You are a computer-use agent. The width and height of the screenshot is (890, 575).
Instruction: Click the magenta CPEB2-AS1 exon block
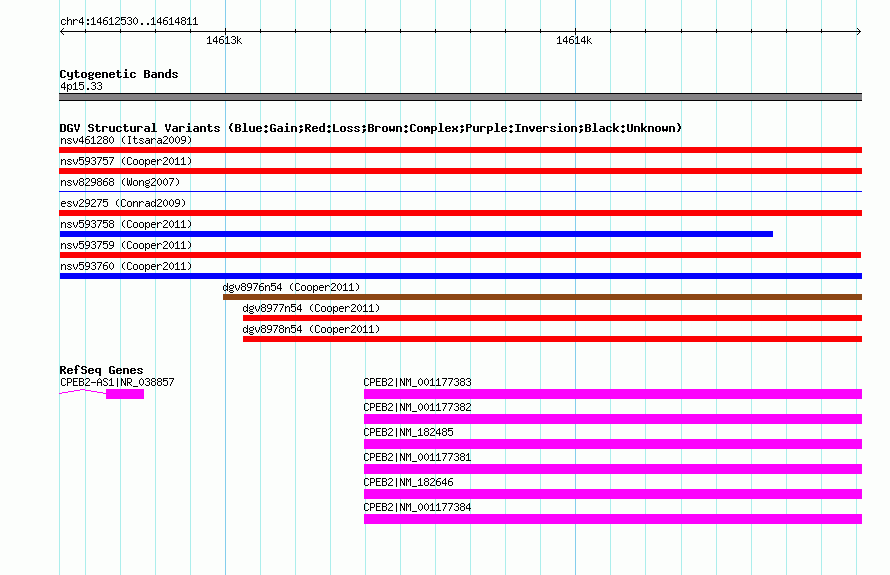click(x=125, y=394)
